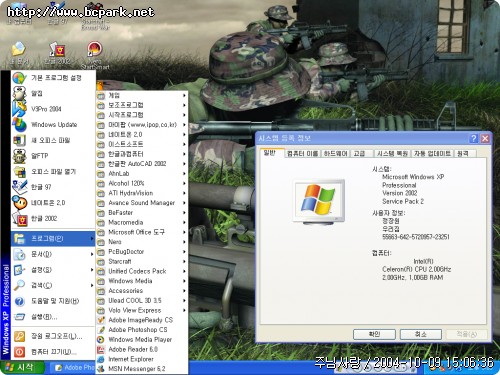Expand the 시작프로그램 folder
The width and height of the screenshot is (500, 375).
tap(142, 115)
